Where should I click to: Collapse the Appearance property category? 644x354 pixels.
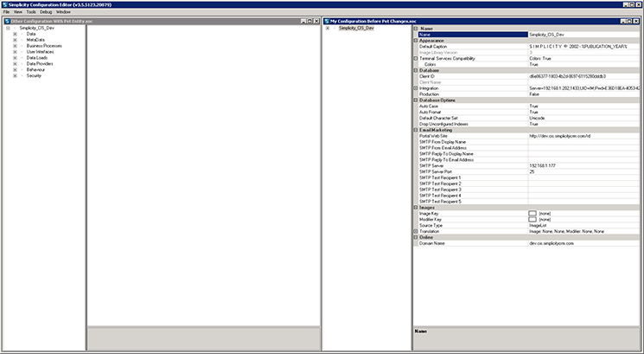416,41
